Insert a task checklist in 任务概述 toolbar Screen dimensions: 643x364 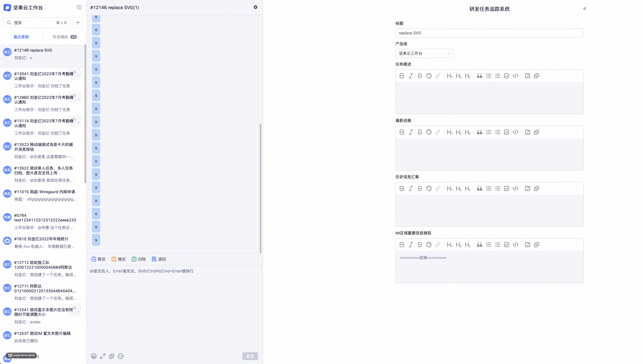click(506, 75)
